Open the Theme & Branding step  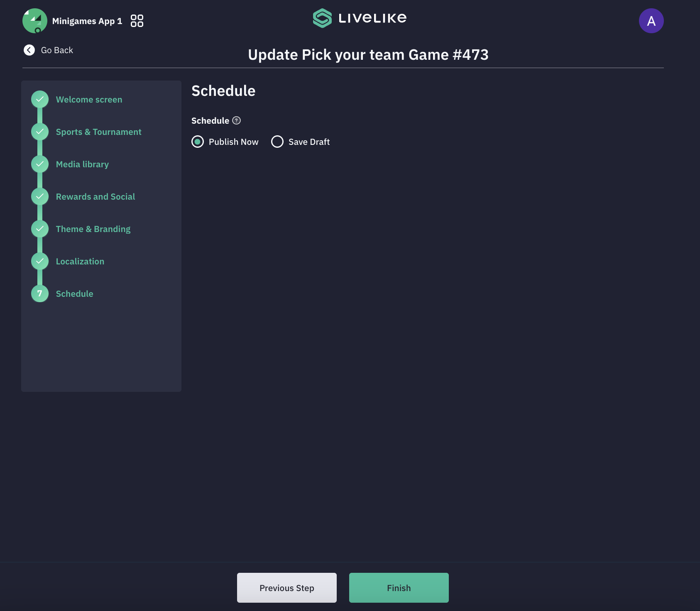(x=93, y=229)
